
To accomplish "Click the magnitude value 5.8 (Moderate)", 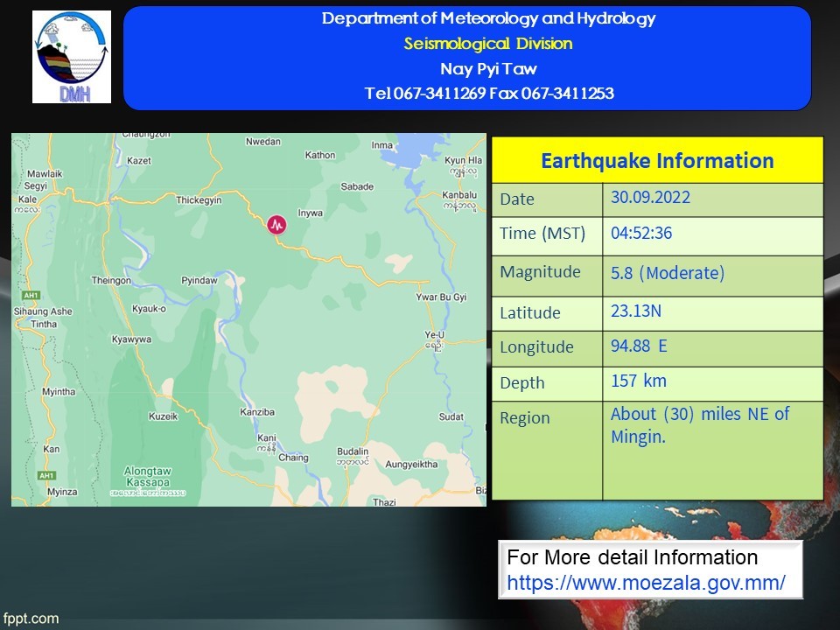I will coord(668,273).
